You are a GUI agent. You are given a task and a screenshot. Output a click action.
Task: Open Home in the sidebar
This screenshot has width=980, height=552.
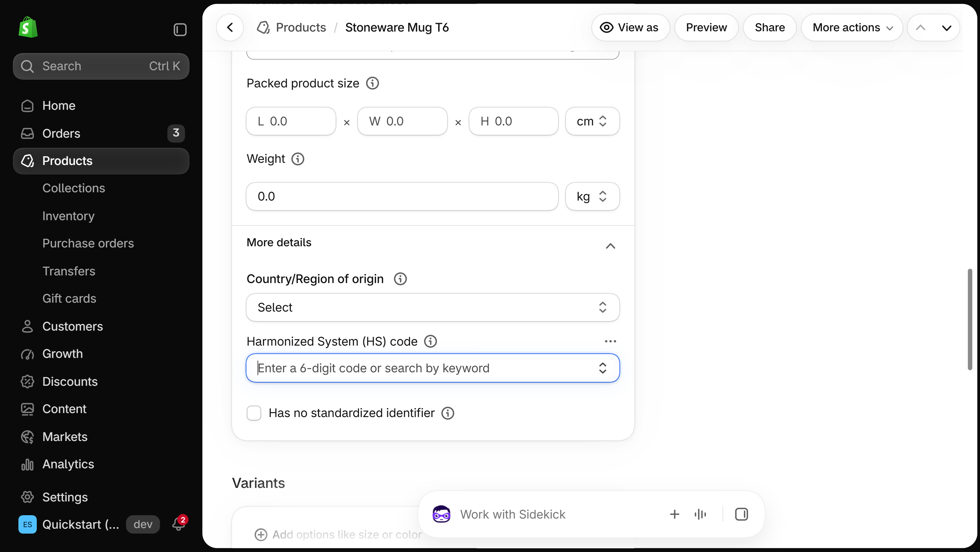(x=101, y=105)
